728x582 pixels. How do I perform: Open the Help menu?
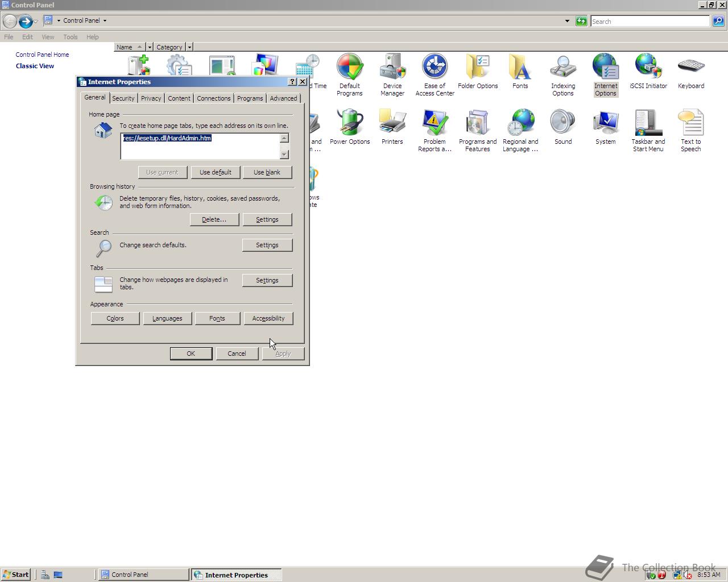(x=93, y=37)
